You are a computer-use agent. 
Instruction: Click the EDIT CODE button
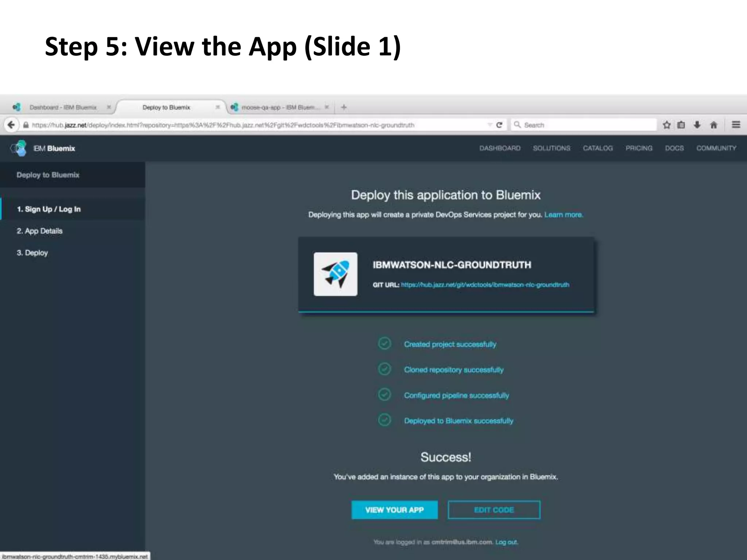(494, 510)
